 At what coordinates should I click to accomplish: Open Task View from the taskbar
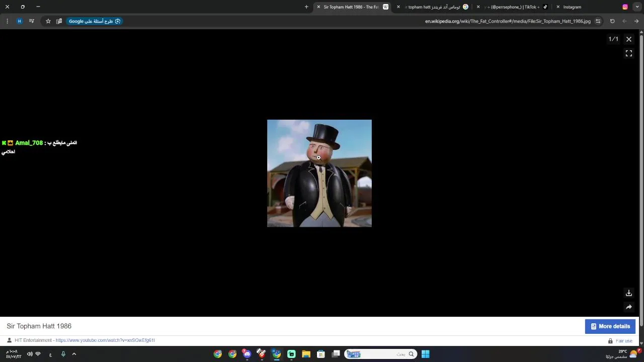(x=336, y=354)
